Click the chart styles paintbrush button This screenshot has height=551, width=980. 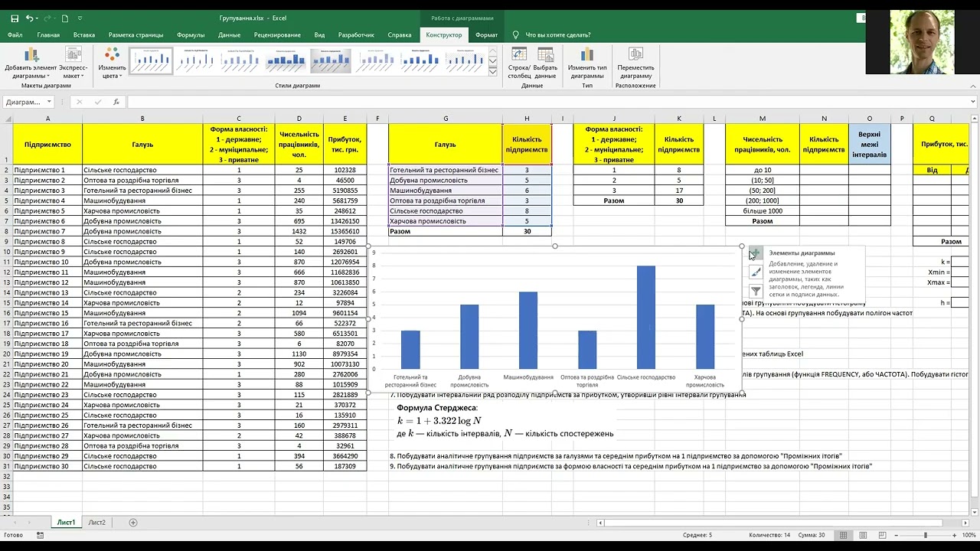point(755,272)
